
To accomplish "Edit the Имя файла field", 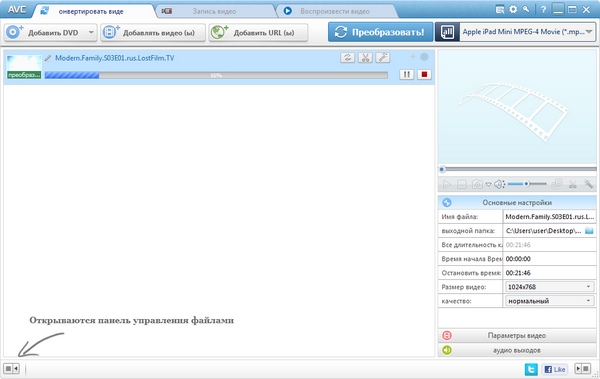I will [549, 217].
